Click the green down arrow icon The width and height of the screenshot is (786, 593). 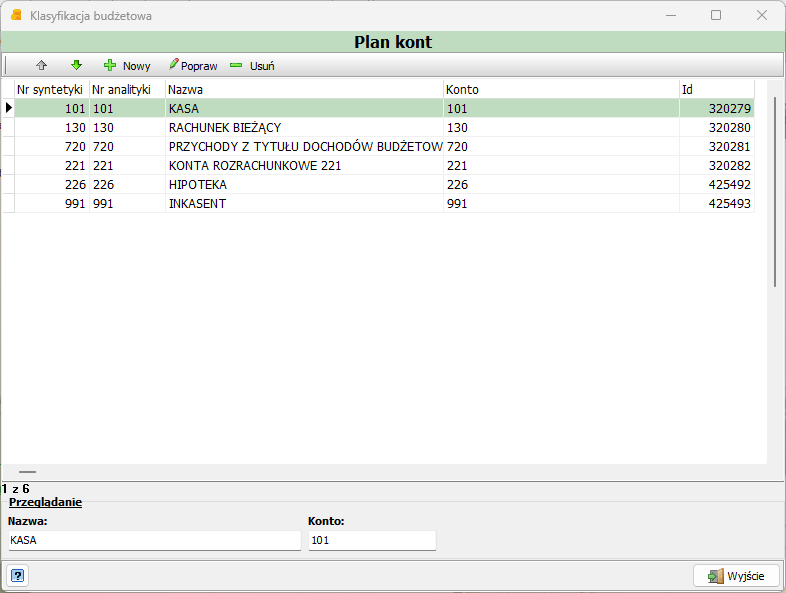(76, 65)
